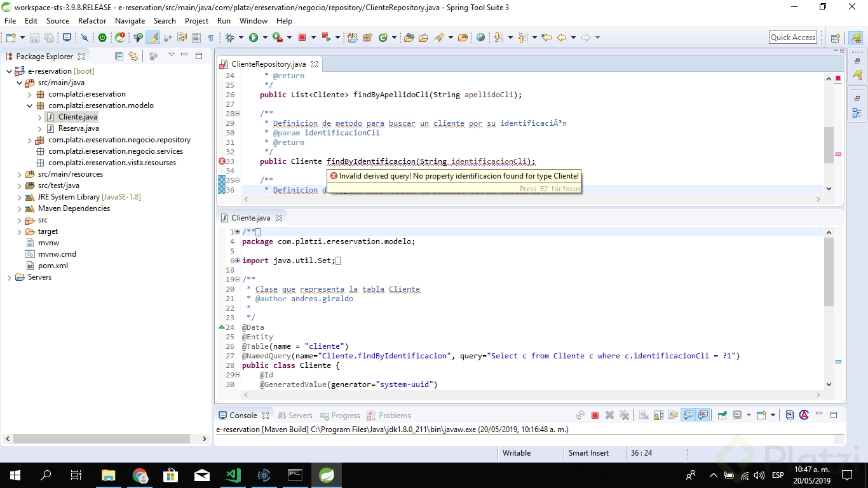868x488 pixels.
Task: Toggle Mark Occurrences highlighter icon
Action: coord(153,37)
